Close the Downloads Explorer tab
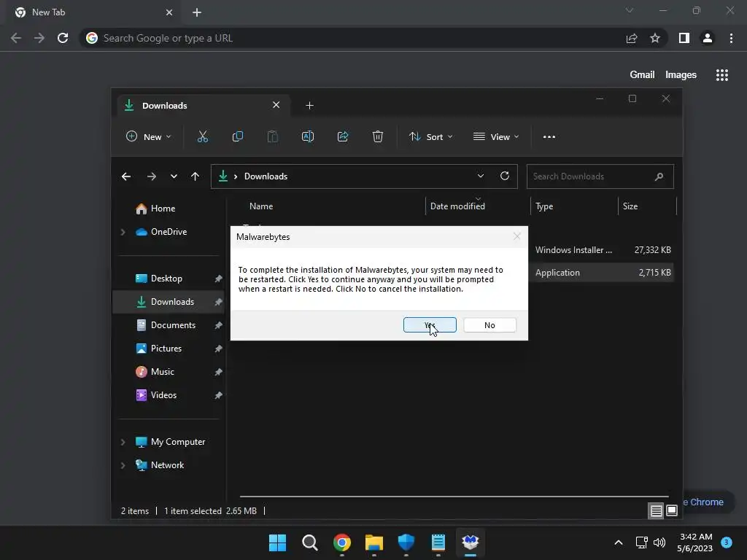747x560 pixels. [276, 105]
